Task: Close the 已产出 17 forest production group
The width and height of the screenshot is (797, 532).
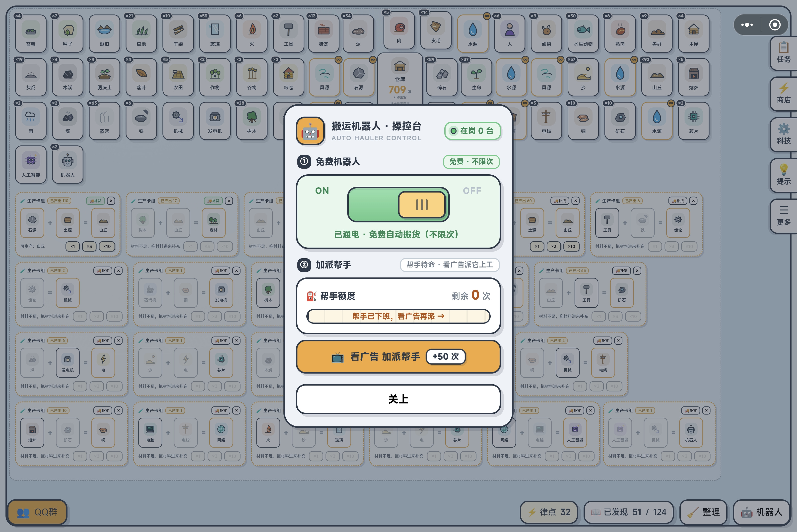Action: [229, 201]
